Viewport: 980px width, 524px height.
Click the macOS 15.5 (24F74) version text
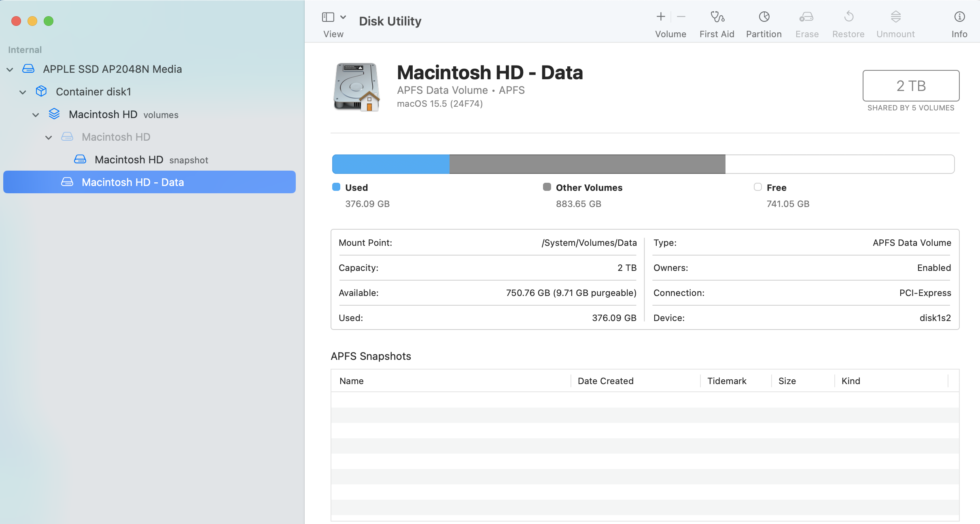pyautogui.click(x=440, y=104)
